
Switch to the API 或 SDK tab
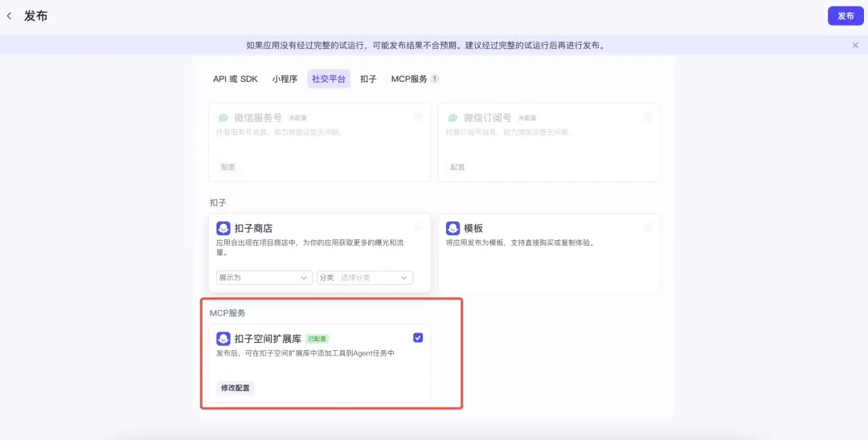(235, 79)
